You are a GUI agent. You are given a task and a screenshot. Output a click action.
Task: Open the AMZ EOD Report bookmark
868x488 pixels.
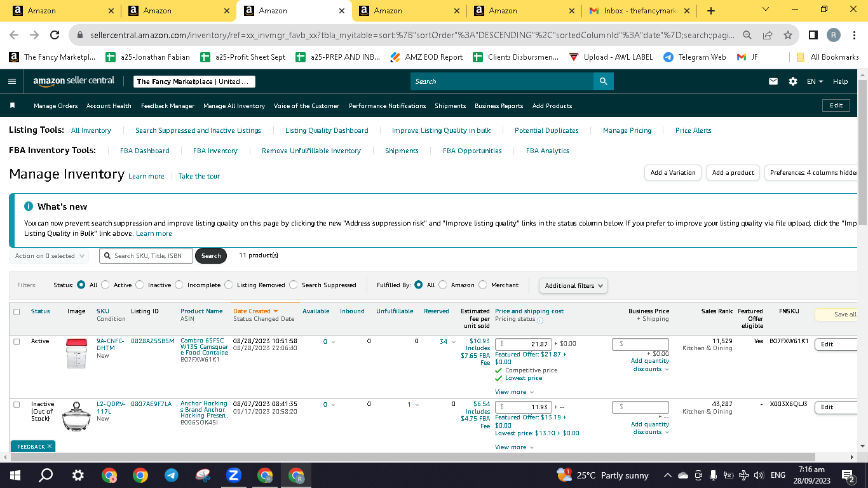[x=426, y=57]
